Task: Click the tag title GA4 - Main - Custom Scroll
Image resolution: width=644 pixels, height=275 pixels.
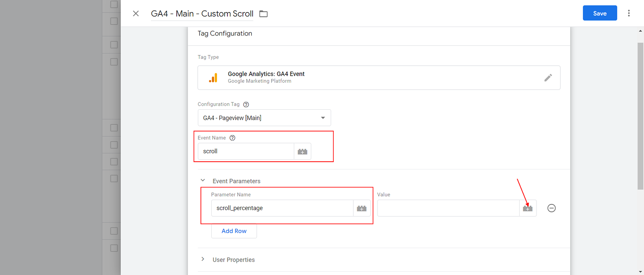Action: (x=202, y=14)
